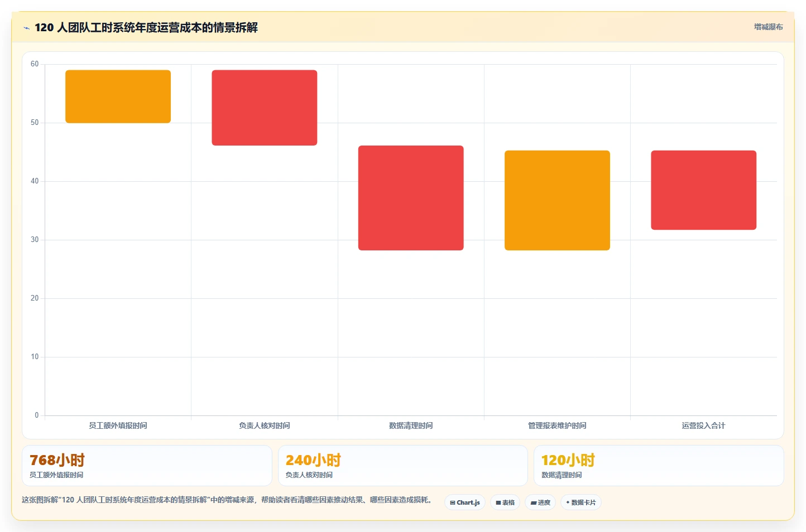Click the red bar for 负责人核对时间
Viewport: 806px width, 532px height.
pos(265,108)
